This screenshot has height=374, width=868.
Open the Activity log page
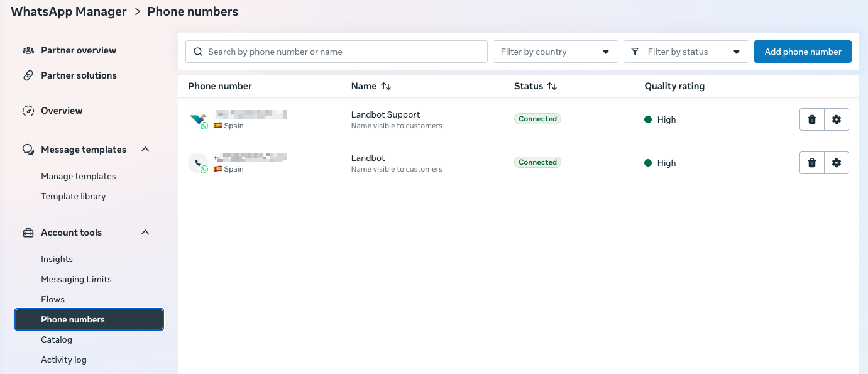[x=63, y=360]
